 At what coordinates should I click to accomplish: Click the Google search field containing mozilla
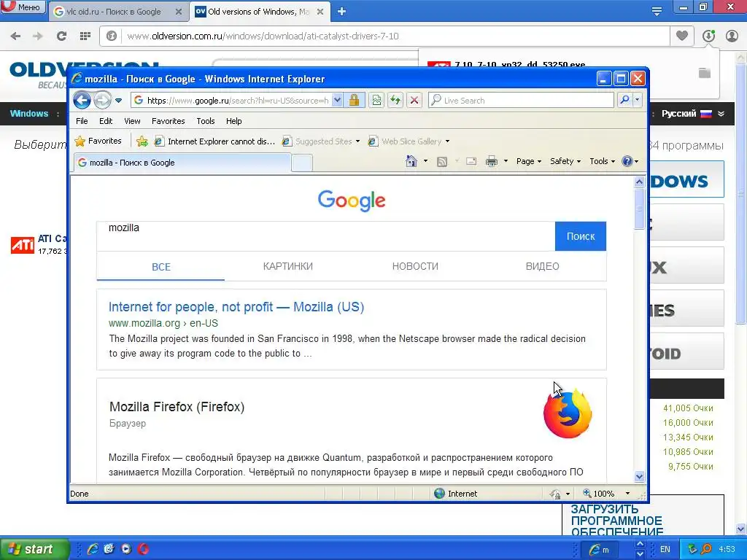326,236
